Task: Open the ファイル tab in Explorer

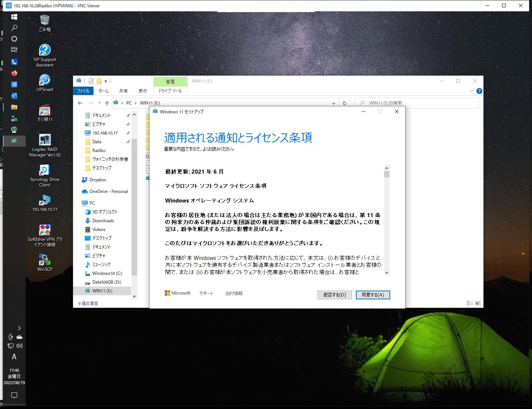Action: (x=83, y=91)
